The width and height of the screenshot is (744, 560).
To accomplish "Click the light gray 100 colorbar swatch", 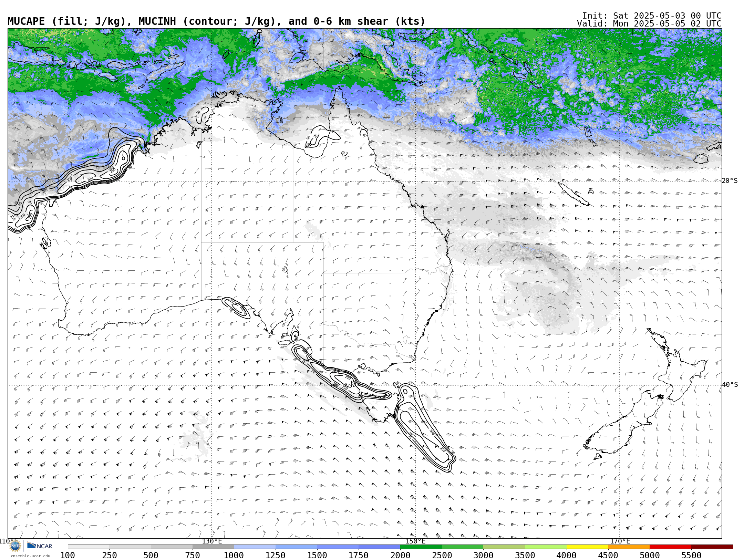I will click(x=89, y=547).
